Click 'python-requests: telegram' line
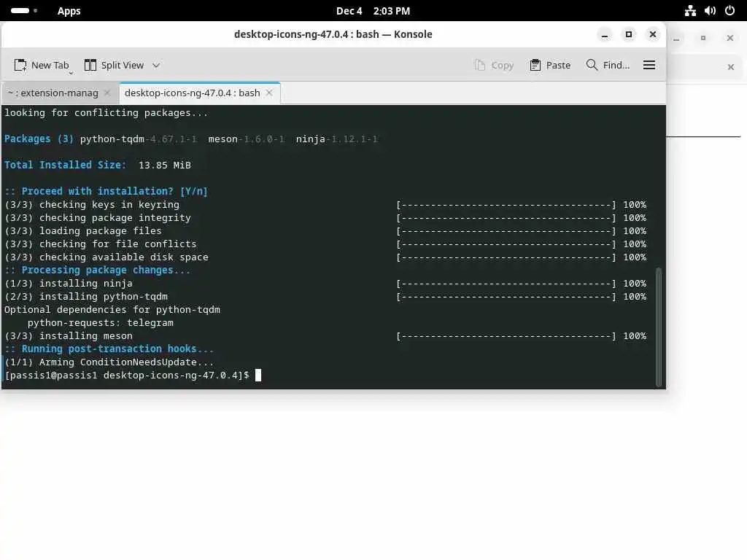This screenshot has height=560, width=747. [101, 323]
